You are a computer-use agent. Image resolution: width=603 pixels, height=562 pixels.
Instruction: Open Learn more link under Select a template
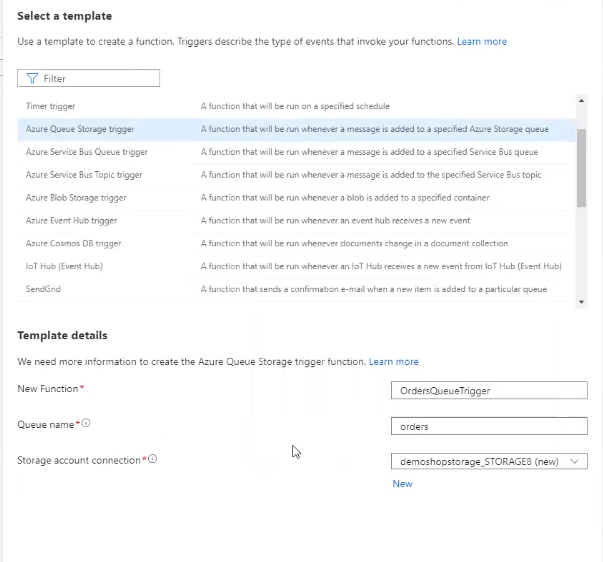click(482, 42)
